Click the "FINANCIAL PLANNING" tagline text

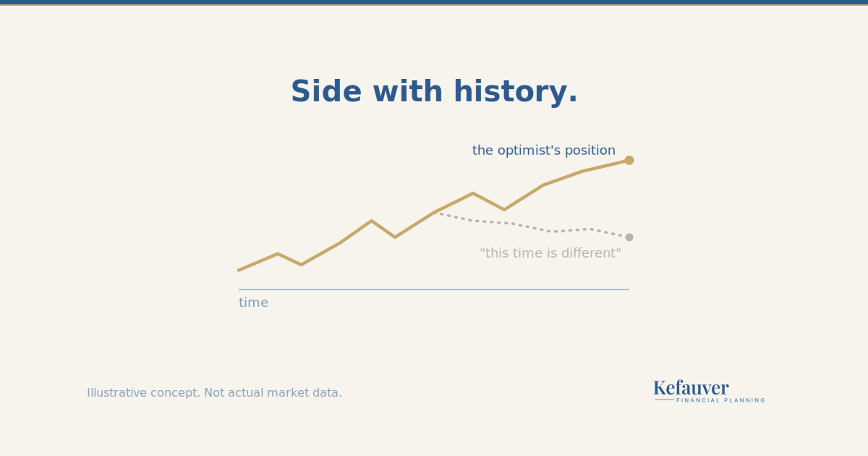[x=720, y=400]
